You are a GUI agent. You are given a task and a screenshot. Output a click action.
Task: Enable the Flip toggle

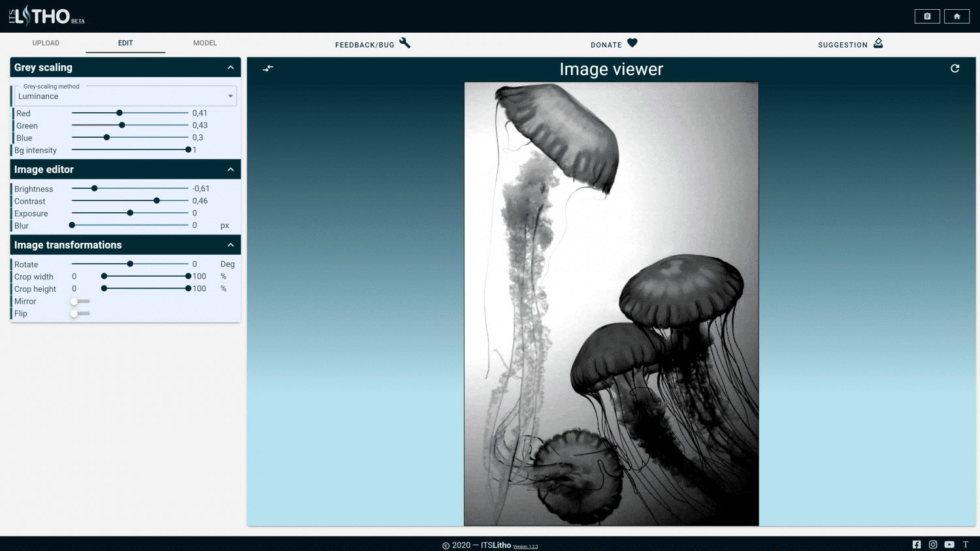73,313
